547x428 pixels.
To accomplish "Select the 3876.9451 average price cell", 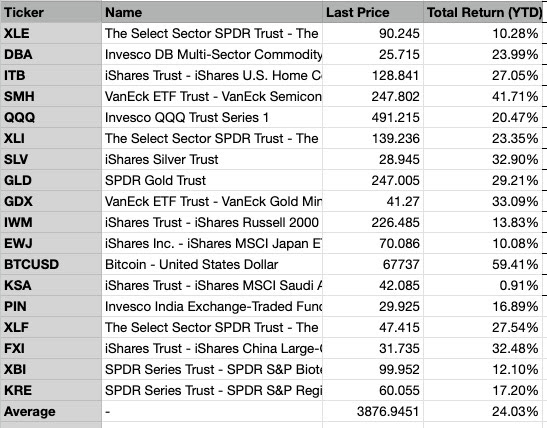I will 373,412.
